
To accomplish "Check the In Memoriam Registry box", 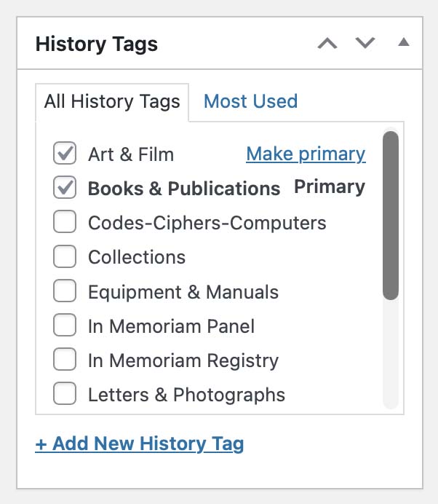I will pos(65,361).
